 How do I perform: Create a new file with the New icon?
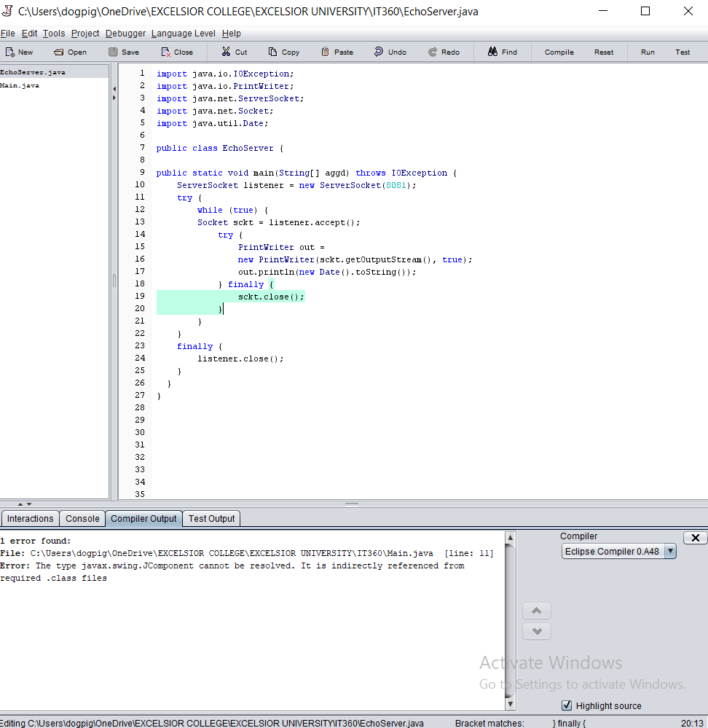click(19, 52)
